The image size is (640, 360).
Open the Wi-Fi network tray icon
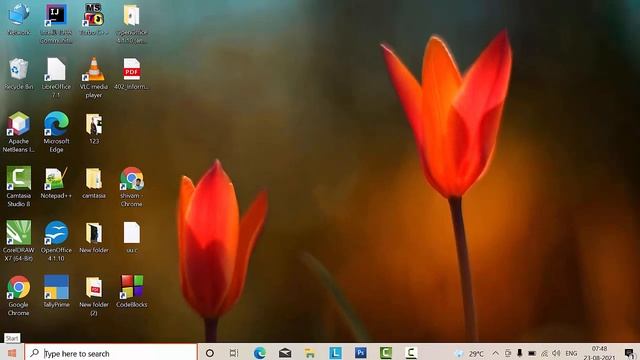544,353
